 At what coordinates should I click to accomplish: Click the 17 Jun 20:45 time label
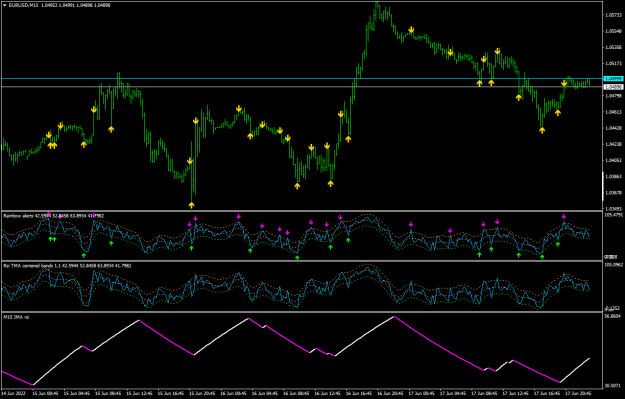(579, 393)
